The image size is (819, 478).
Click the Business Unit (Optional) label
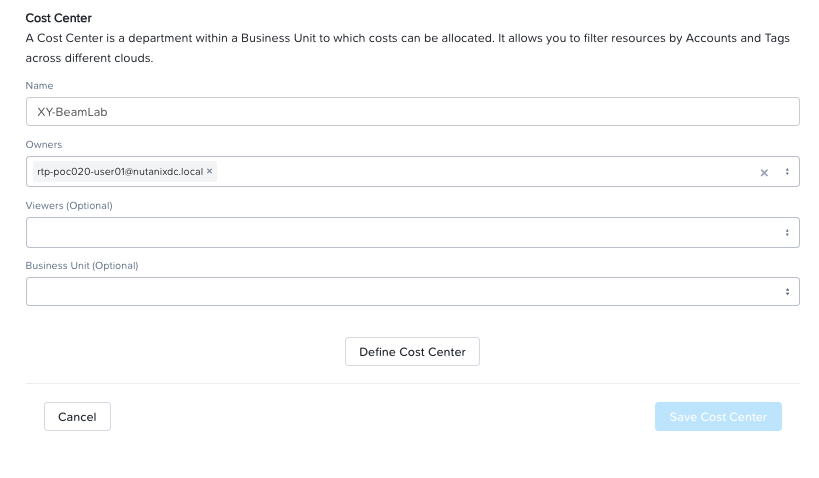pos(82,266)
